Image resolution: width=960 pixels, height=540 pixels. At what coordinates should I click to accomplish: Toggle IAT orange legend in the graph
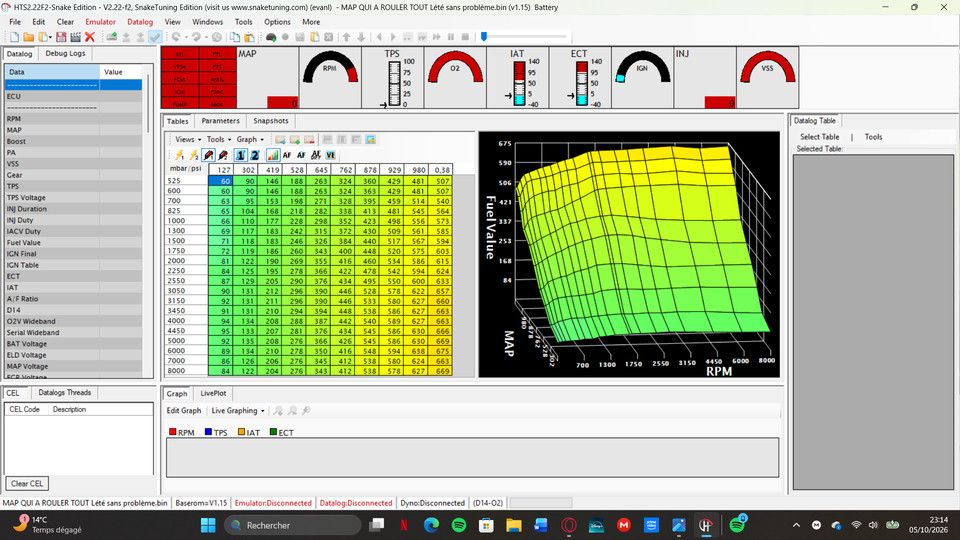click(249, 432)
